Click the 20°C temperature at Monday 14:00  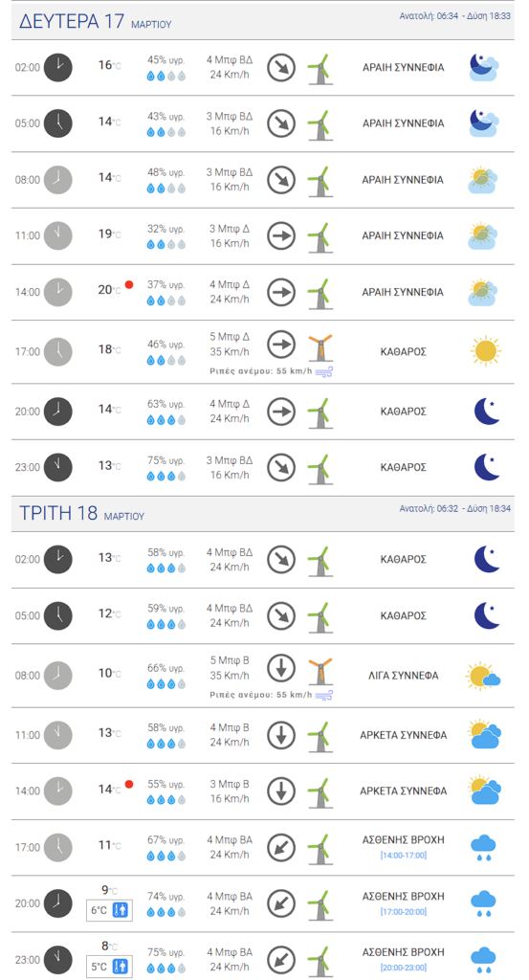pos(109,290)
